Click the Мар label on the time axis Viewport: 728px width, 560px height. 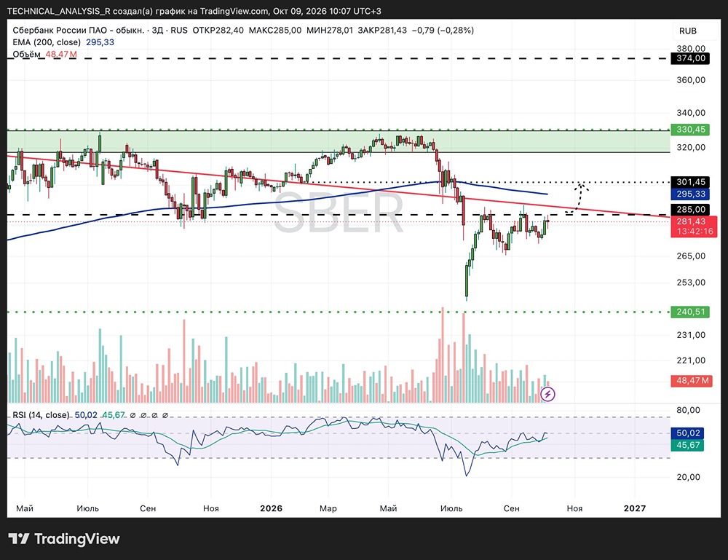(x=328, y=508)
